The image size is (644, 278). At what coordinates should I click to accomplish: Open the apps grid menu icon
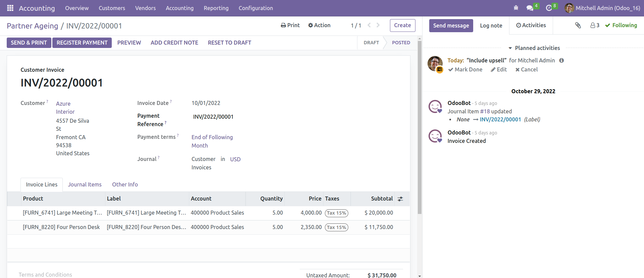pos(10,8)
